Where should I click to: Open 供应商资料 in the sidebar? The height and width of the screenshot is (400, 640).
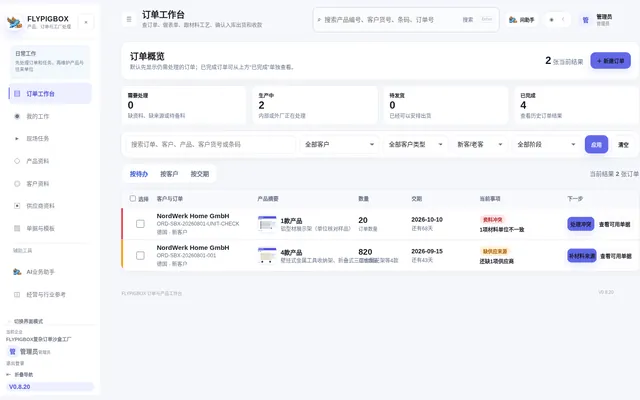(x=50, y=206)
